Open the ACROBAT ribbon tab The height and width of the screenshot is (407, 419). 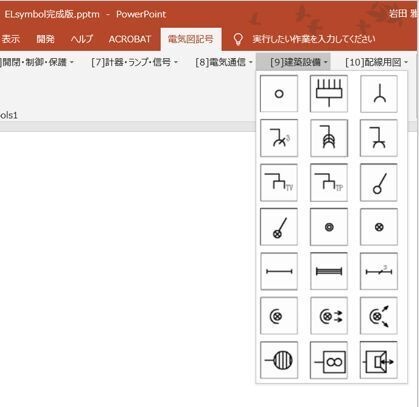(x=130, y=39)
